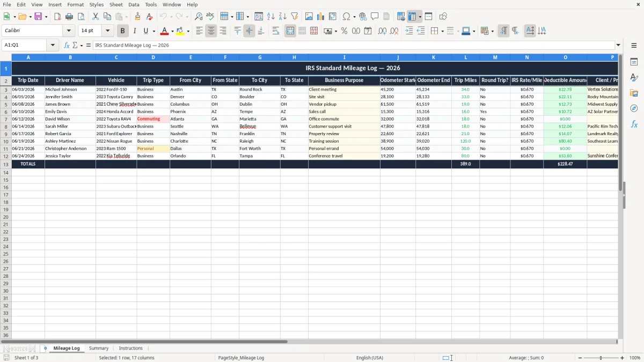The image size is (644, 362).
Task: Insert a comment
Action: (x=375, y=17)
